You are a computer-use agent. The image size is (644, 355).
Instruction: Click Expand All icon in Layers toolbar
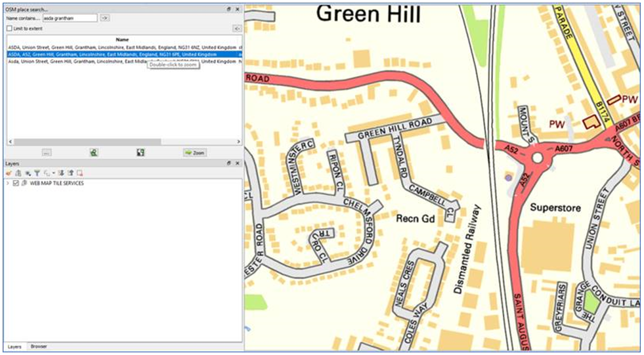click(61, 173)
